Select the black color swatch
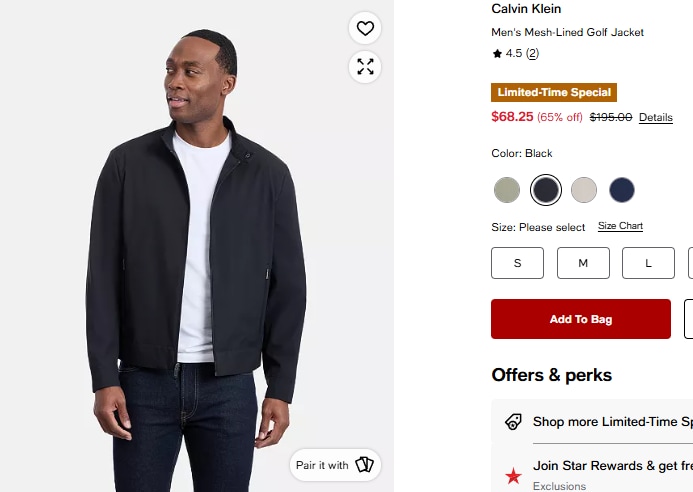Image resolution: width=693 pixels, height=492 pixels. point(546,190)
